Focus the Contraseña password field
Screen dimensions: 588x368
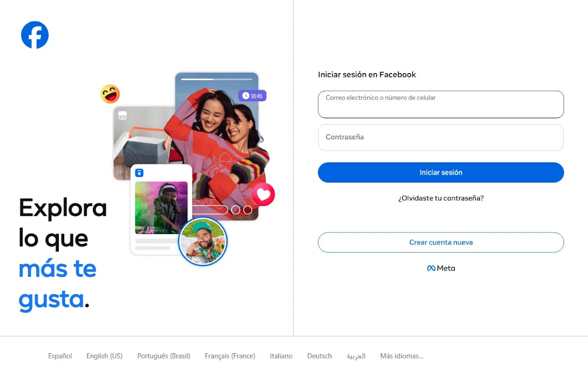point(441,137)
